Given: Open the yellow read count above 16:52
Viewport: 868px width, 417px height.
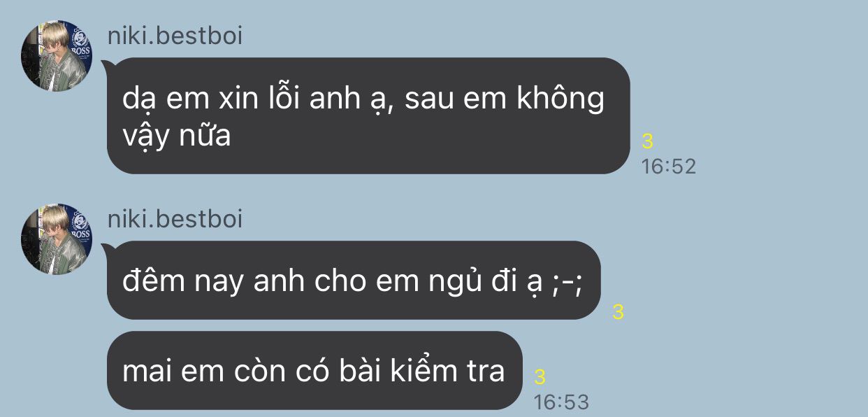Looking at the screenshot, I should point(647,141).
